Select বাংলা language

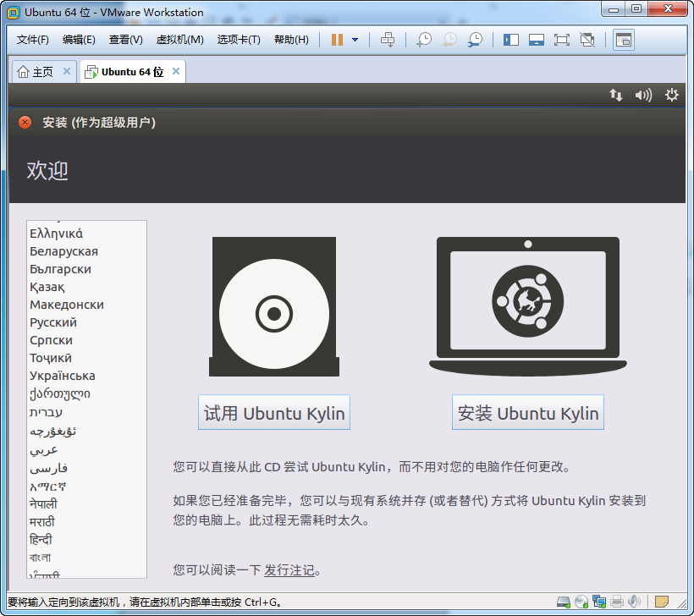[x=40, y=558]
